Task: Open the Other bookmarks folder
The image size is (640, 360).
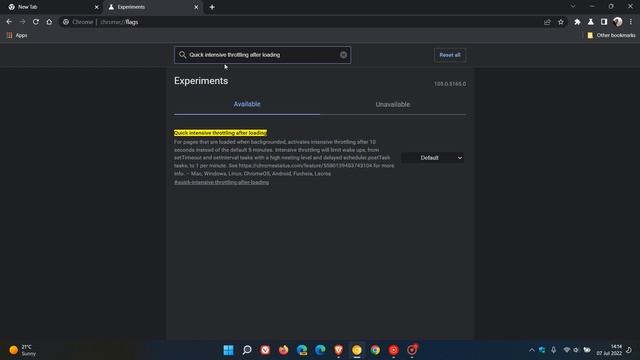Action: pos(611,36)
